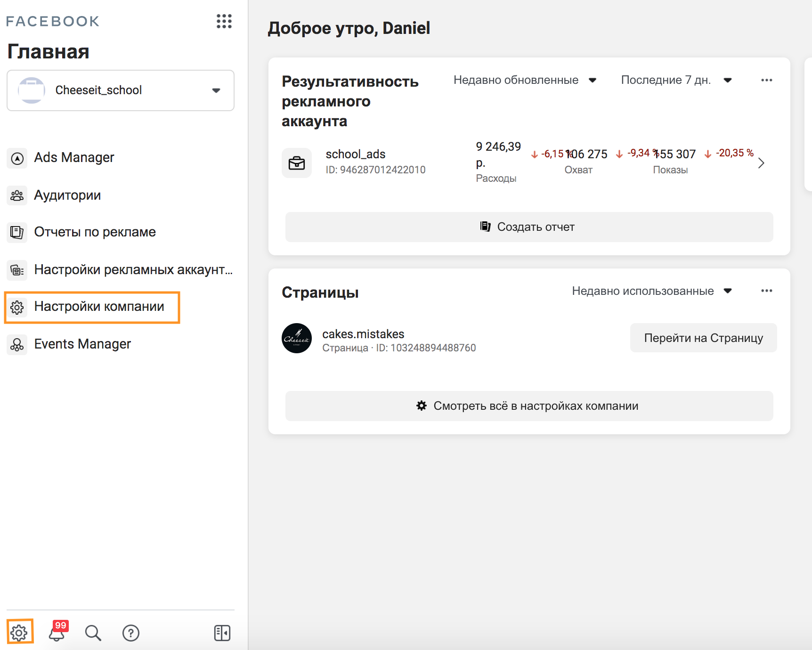Click the Страница ID: 103248894488760 text

coord(399,348)
